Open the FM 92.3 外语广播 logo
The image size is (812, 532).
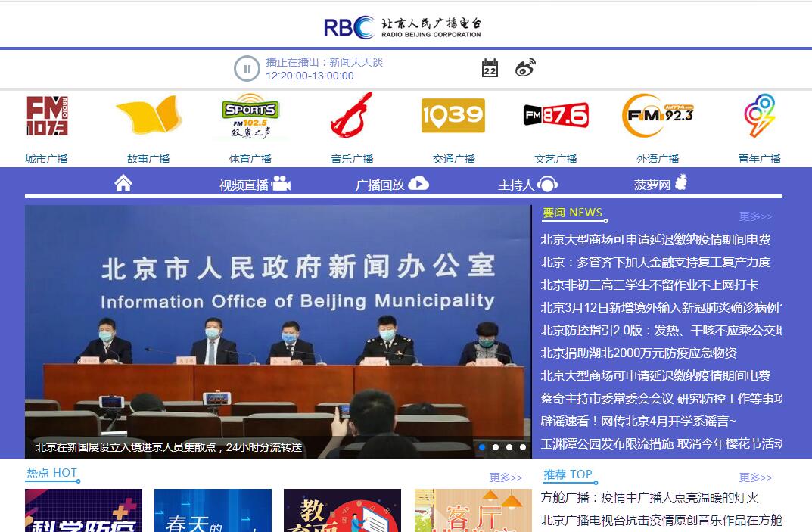[657, 116]
